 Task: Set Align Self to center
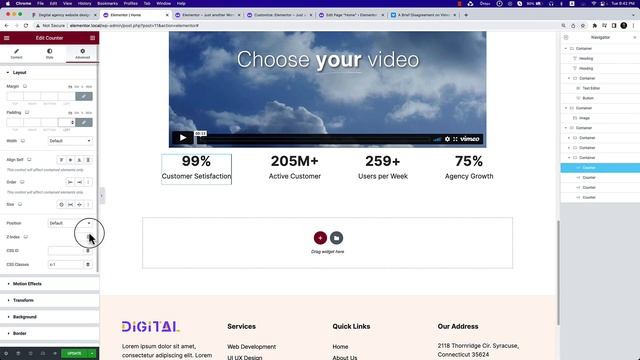70,160
